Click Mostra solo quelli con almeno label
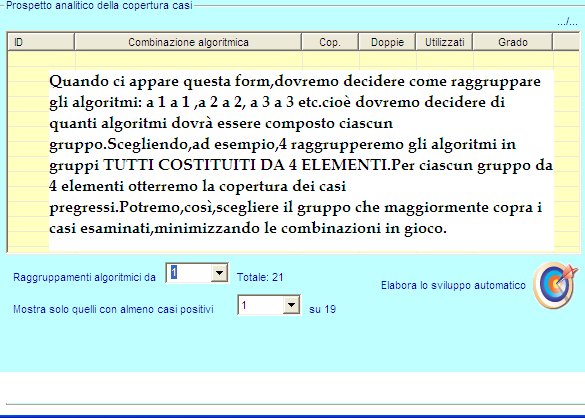585x418 pixels. [x=113, y=309]
